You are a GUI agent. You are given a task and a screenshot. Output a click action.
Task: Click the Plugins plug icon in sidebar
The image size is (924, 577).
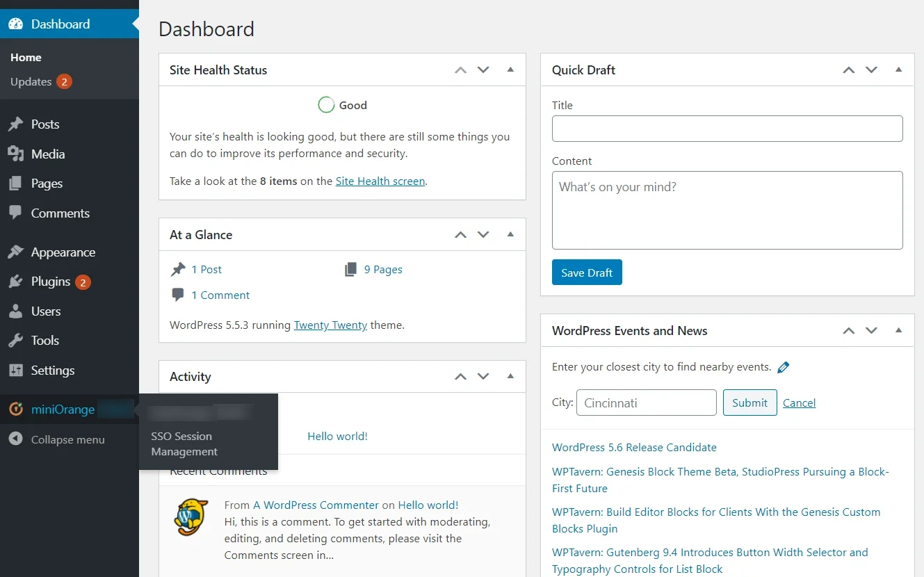(x=15, y=282)
